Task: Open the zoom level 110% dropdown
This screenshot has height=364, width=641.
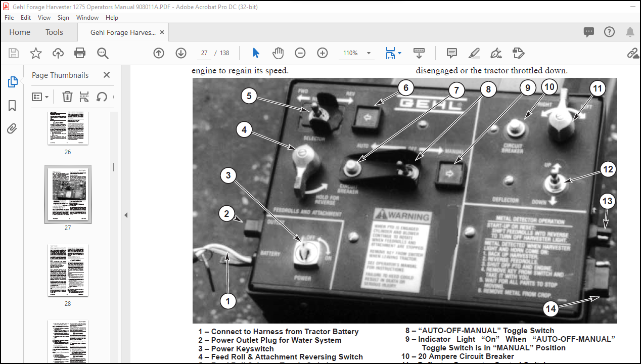Action: coord(369,53)
